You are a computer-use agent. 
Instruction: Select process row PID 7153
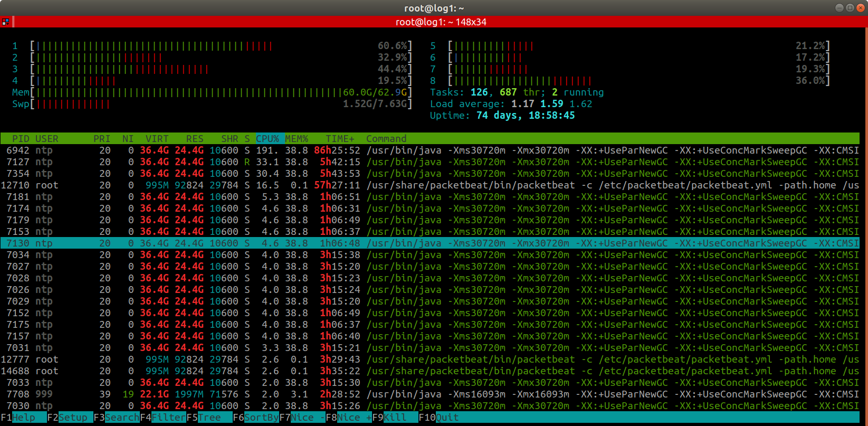(430, 232)
